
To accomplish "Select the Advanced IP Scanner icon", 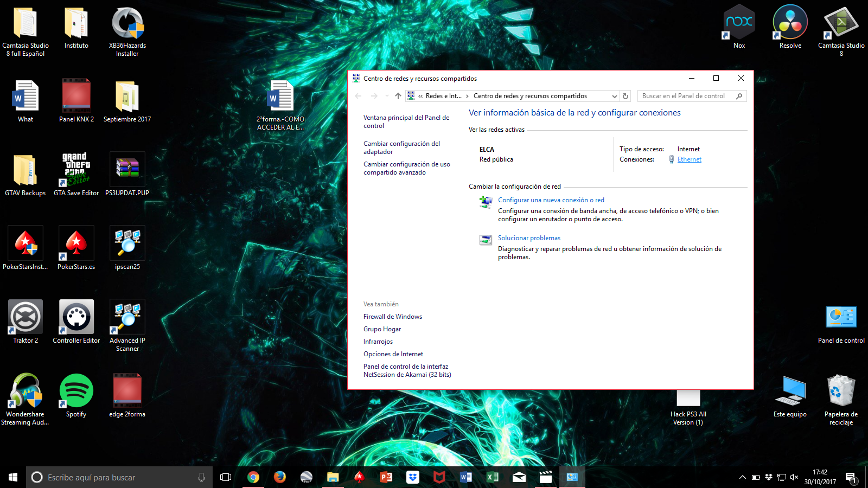I will (127, 325).
